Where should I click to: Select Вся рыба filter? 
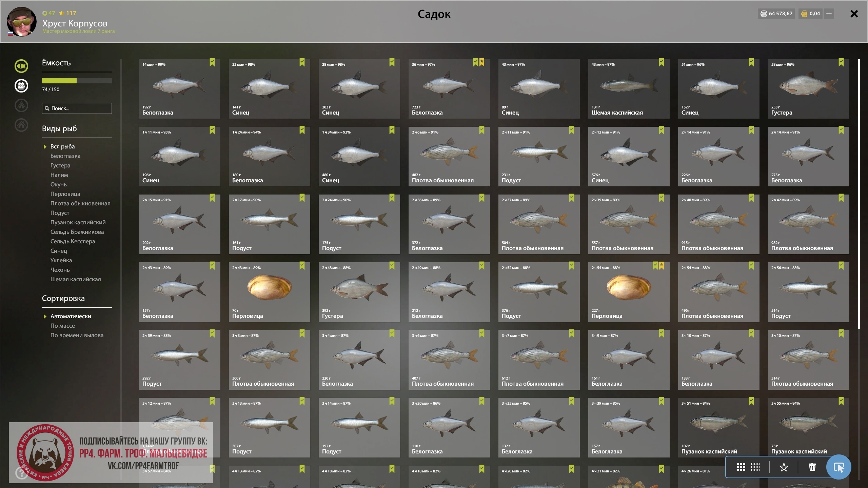[63, 146]
